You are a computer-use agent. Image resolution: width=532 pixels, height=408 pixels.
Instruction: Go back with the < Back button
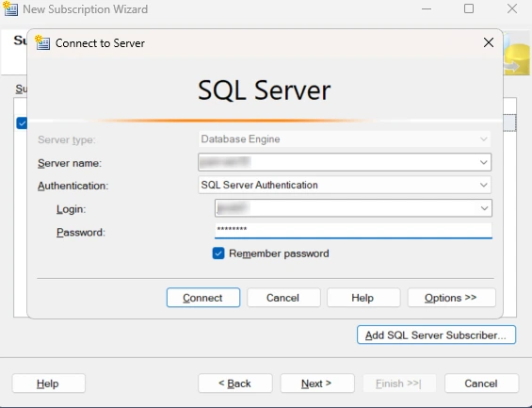pyautogui.click(x=235, y=384)
